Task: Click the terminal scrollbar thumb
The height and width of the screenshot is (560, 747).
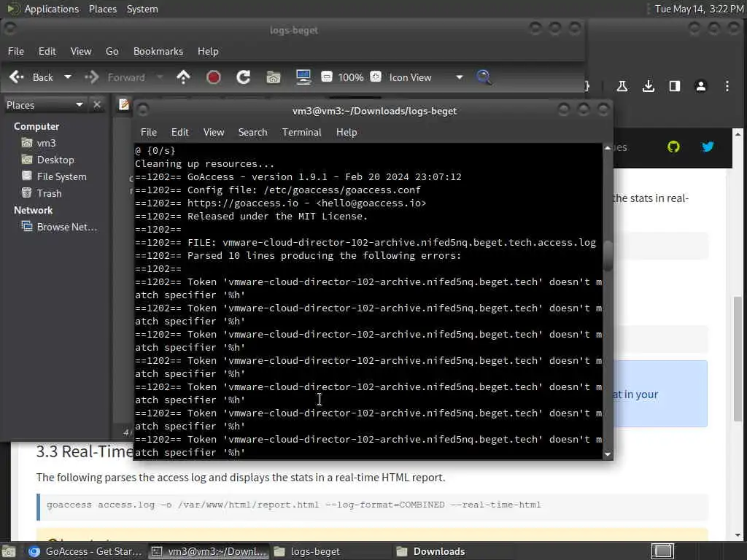Action: [x=608, y=256]
